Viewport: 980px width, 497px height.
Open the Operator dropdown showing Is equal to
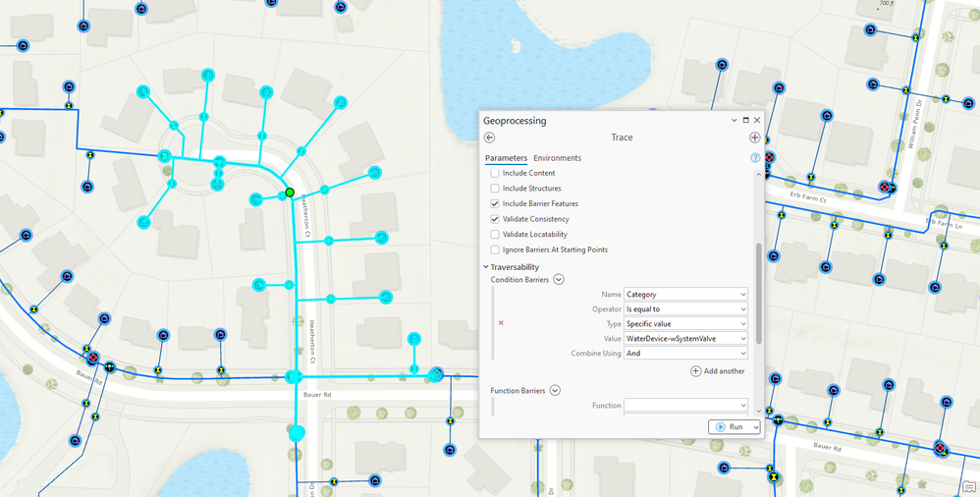[685, 308]
